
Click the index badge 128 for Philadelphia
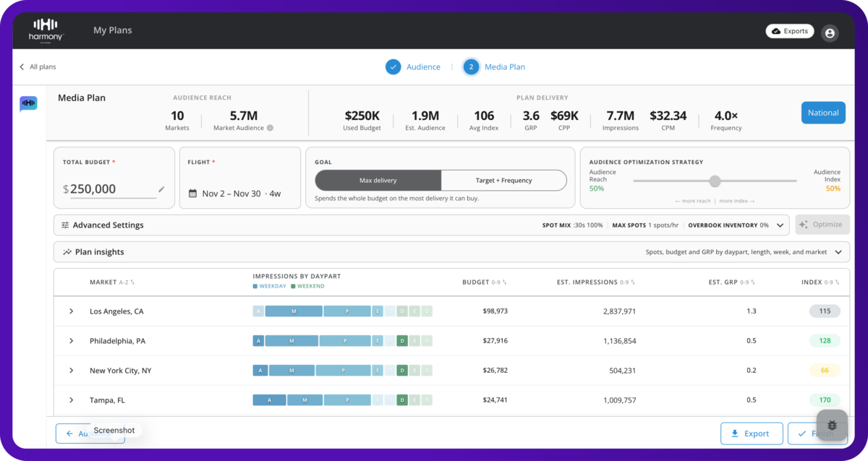(x=825, y=341)
